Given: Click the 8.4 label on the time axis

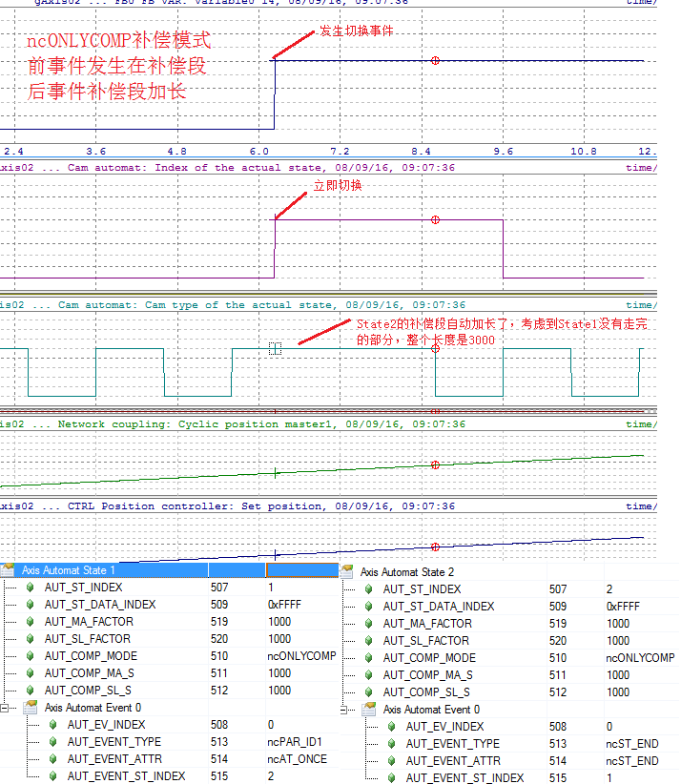Looking at the screenshot, I should (x=421, y=152).
